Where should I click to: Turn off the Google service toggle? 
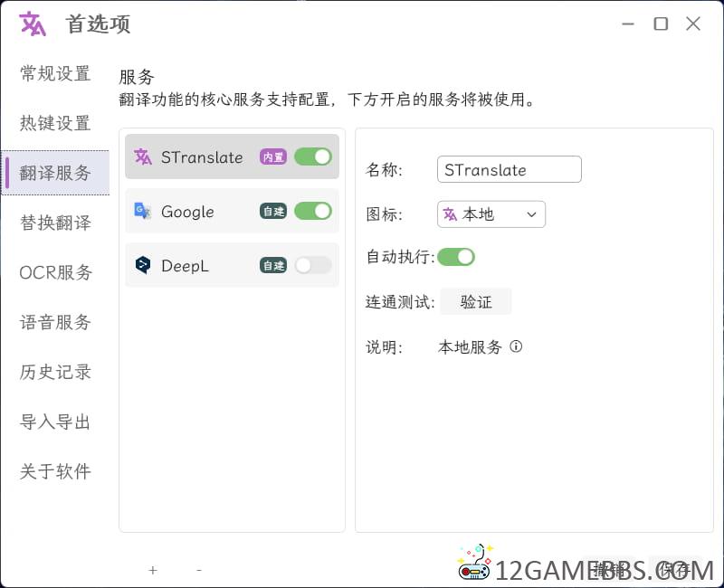click(x=313, y=211)
